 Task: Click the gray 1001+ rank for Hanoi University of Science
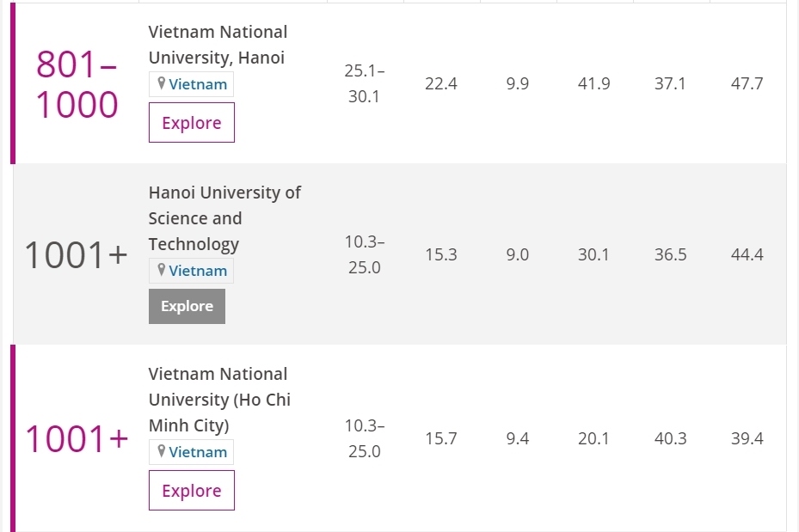(76, 255)
